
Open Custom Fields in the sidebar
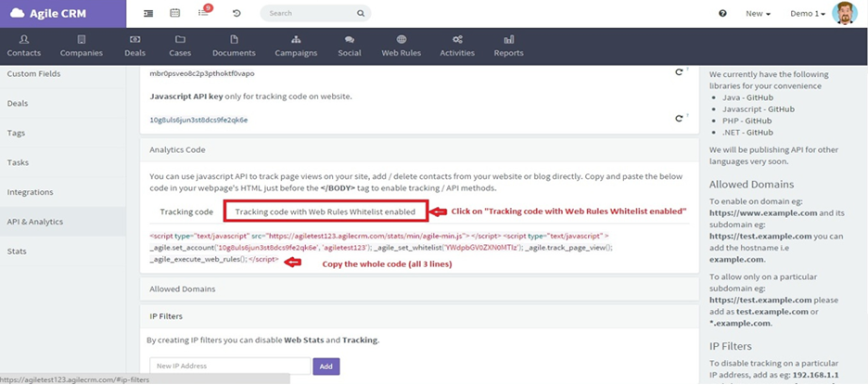(63, 73)
